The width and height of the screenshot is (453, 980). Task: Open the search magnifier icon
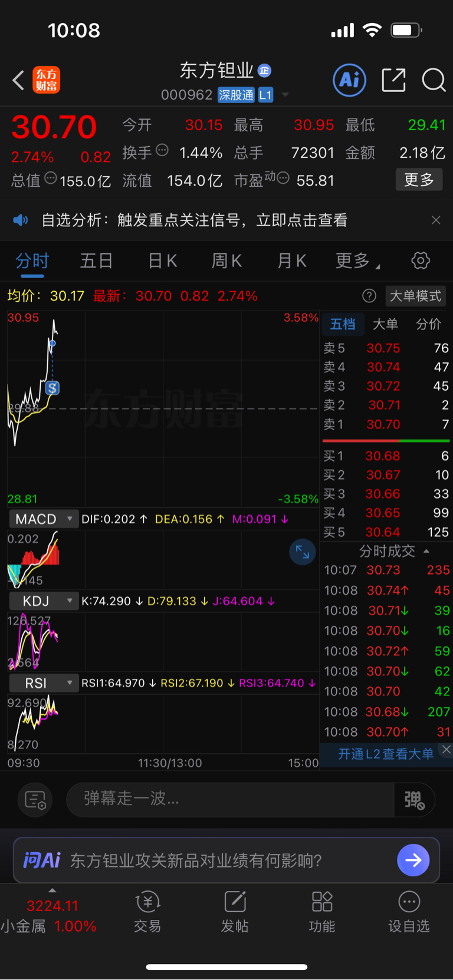pos(434,80)
